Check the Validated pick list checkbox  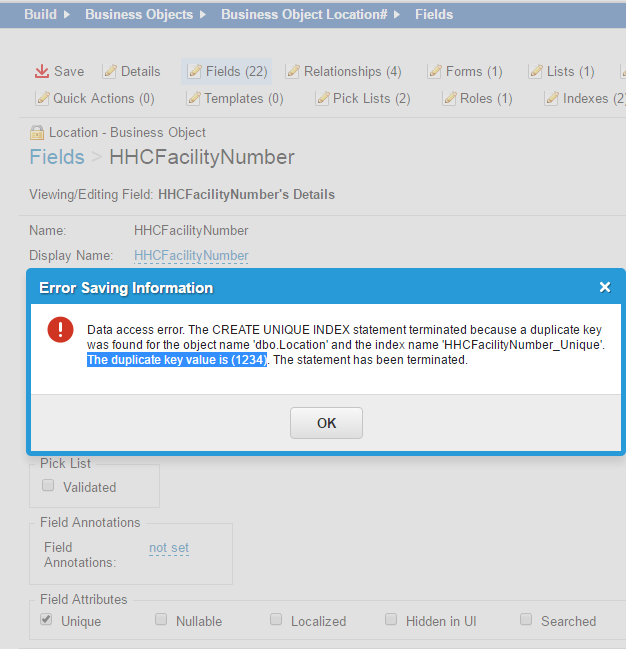48,486
